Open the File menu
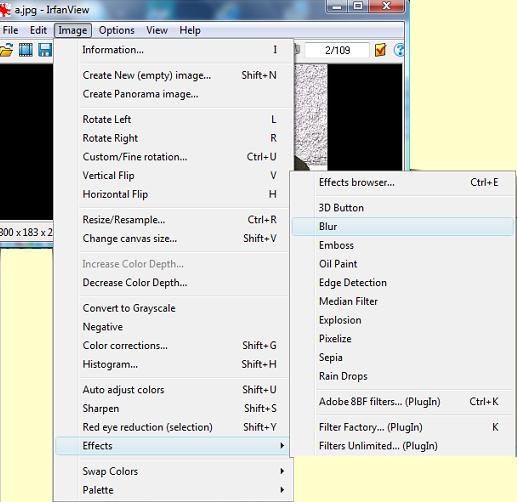 [10, 30]
